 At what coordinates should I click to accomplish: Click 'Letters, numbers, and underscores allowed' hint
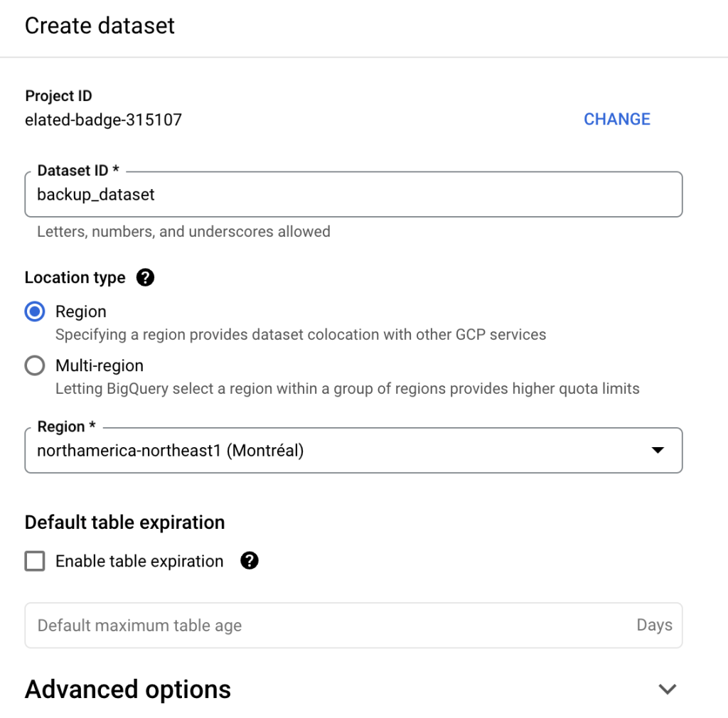pyautogui.click(x=184, y=232)
